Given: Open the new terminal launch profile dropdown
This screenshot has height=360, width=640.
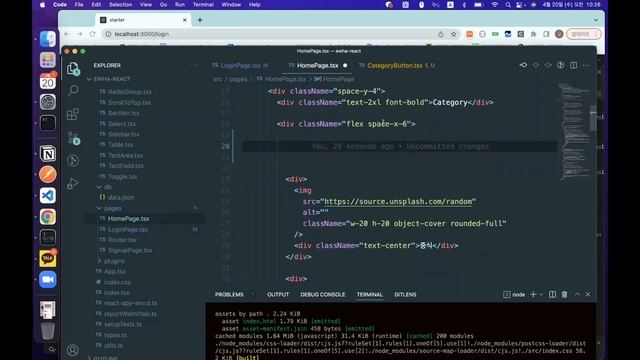Looking at the screenshot, I should pyautogui.click(x=541, y=294).
